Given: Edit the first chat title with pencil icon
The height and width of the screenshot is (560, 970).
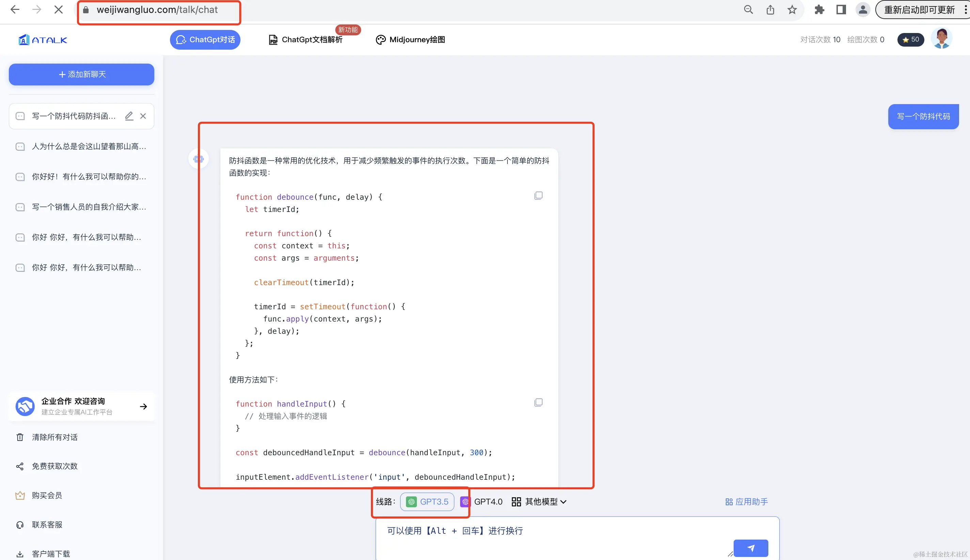Looking at the screenshot, I should [x=129, y=116].
